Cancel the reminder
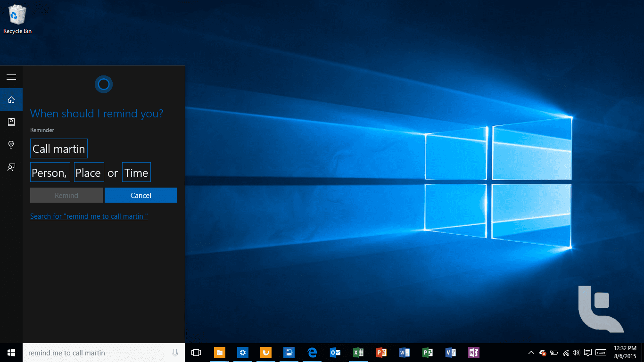The width and height of the screenshot is (644, 362). (x=141, y=195)
